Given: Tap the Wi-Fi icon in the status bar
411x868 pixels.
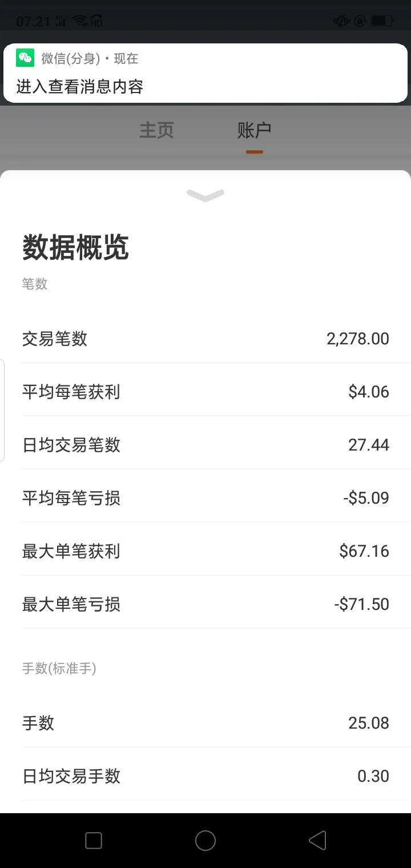Looking at the screenshot, I should click(x=80, y=21).
